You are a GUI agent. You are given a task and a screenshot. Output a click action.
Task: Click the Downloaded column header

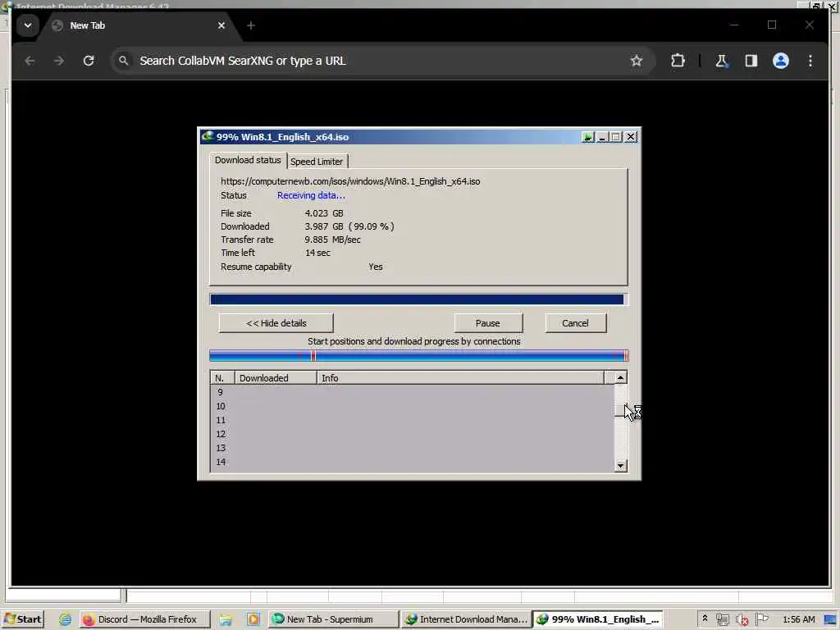pos(276,377)
